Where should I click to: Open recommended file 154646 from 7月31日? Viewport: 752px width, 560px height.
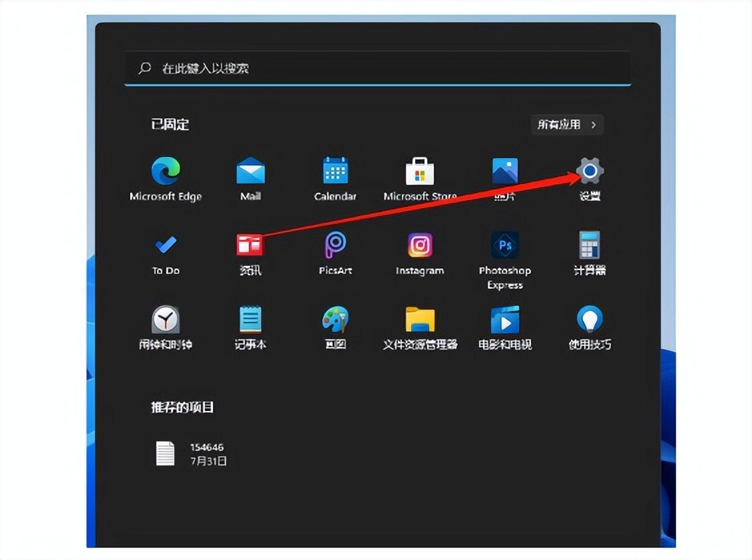(x=193, y=451)
